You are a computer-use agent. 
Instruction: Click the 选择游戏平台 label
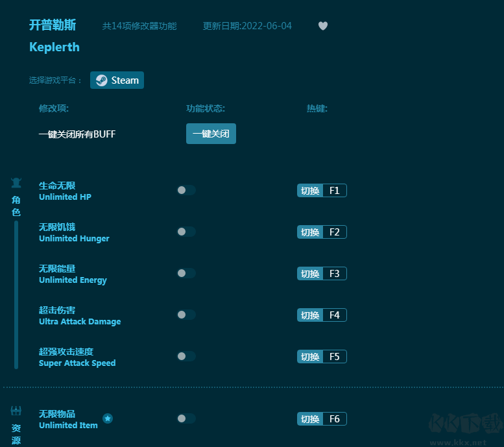point(55,80)
